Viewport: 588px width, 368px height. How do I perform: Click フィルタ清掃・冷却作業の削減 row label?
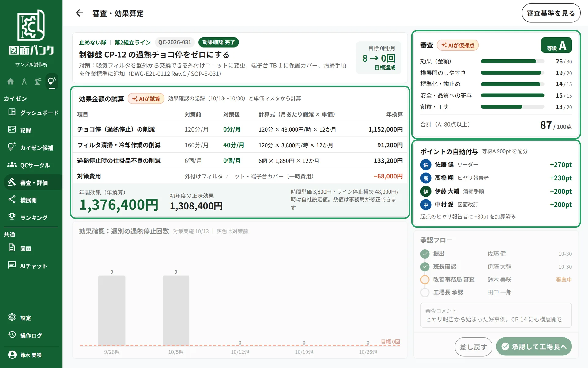[x=119, y=145]
